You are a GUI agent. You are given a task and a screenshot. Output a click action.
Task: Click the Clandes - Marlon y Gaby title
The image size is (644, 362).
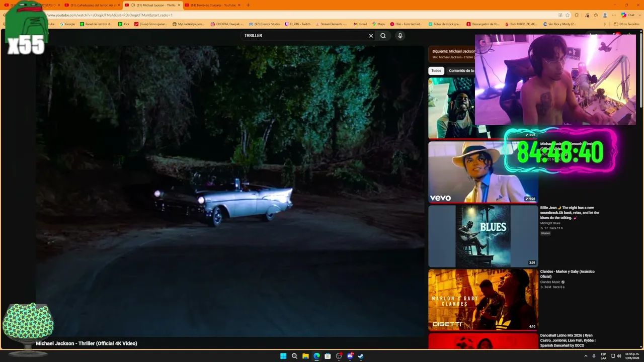[x=568, y=274]
